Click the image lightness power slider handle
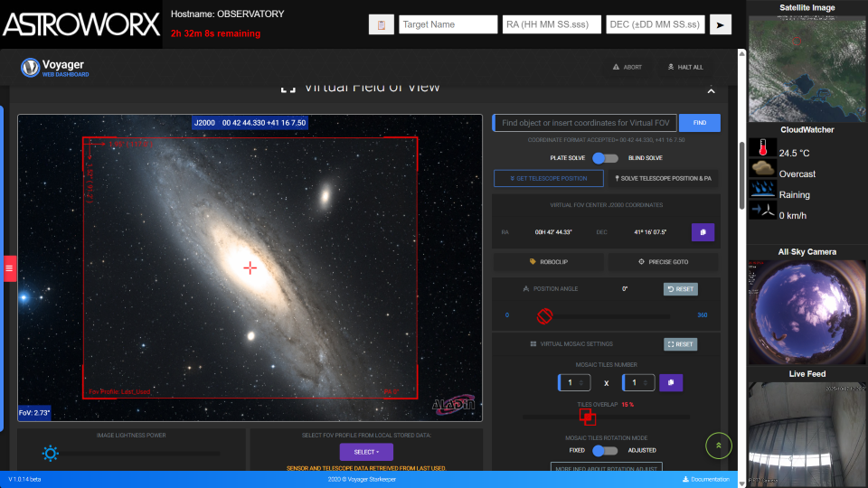The width and height of the screenshot is (868, 488). (51, 453)
